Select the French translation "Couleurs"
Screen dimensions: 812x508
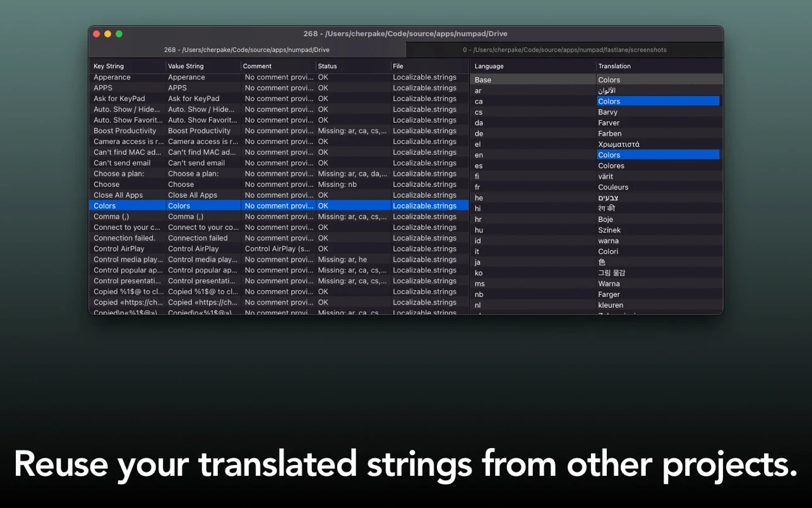613,188
